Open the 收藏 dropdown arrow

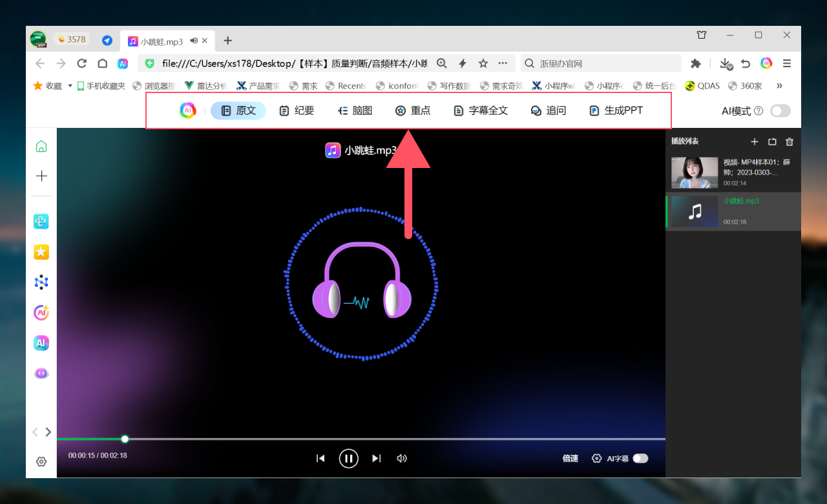(70, 86)
